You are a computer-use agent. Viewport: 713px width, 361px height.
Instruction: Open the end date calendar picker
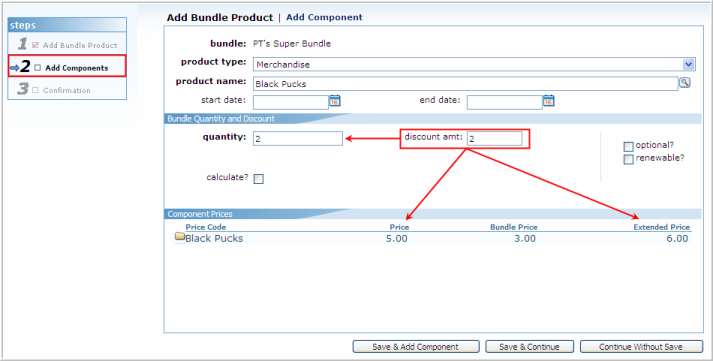[548, 100]
